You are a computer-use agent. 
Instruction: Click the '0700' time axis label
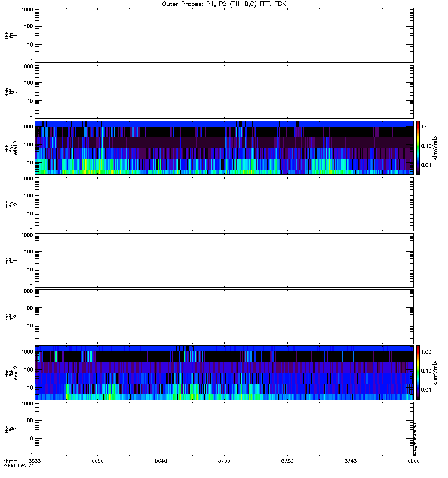tap(224, 461)
